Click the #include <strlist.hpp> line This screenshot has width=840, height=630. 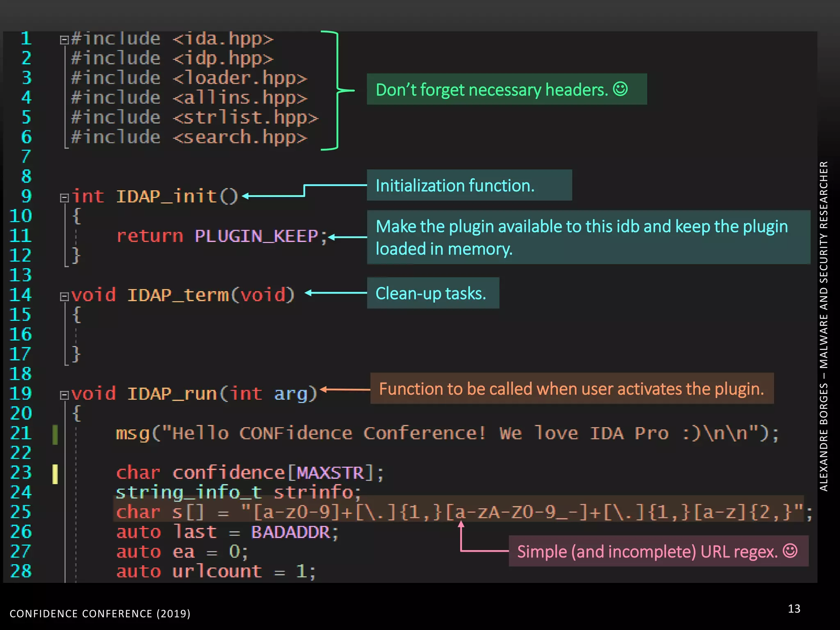pyautogui.click(x=195, y=117)
